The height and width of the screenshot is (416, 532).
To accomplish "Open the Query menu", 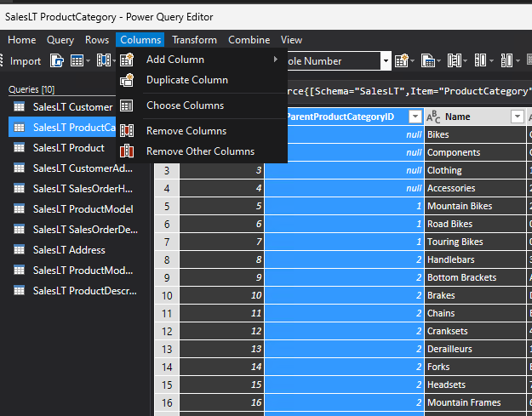I will pyautogui.click(x=60, y=40).
